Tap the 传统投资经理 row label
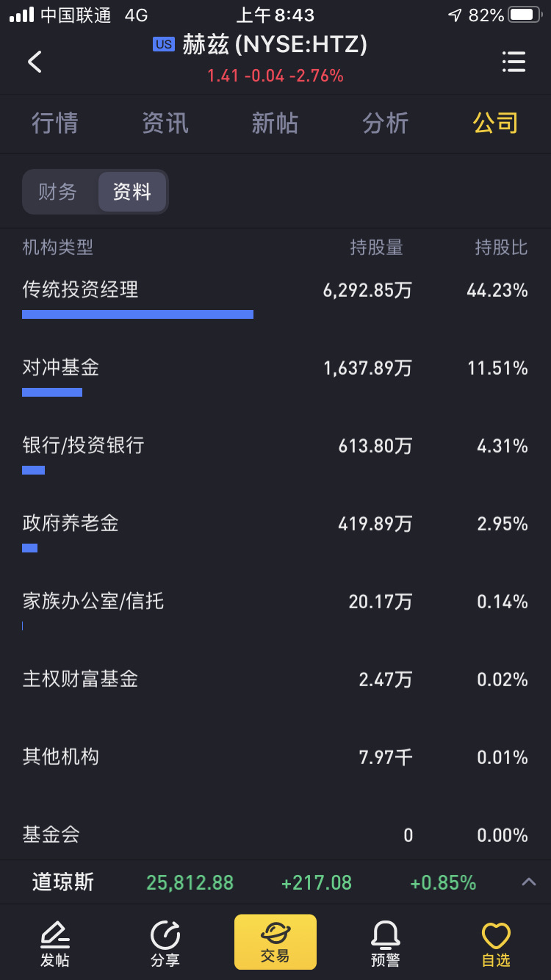Image resolution: width=551 pixels, height=980 pixels. click(x=80, y=289)
